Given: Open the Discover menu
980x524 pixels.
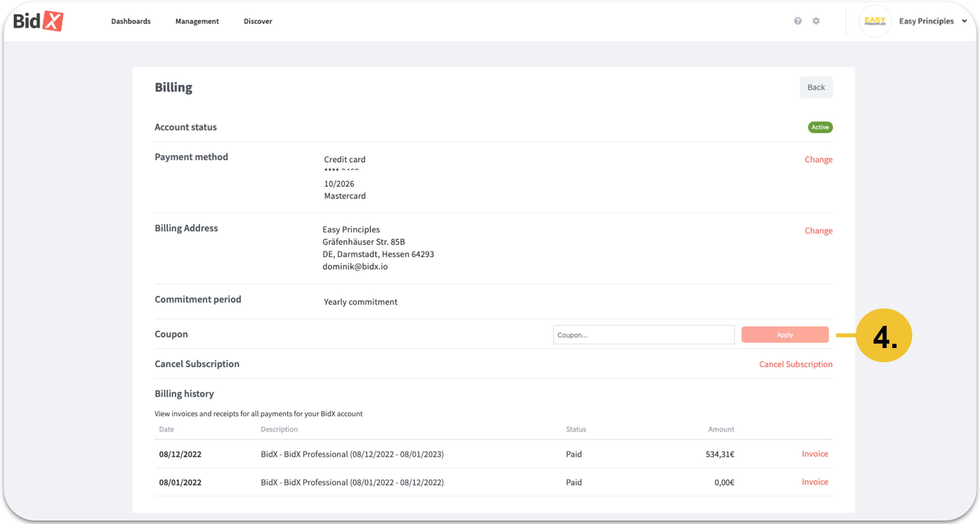Looking at the screenshot, I should pyautogui.click(x=258, y=21).
